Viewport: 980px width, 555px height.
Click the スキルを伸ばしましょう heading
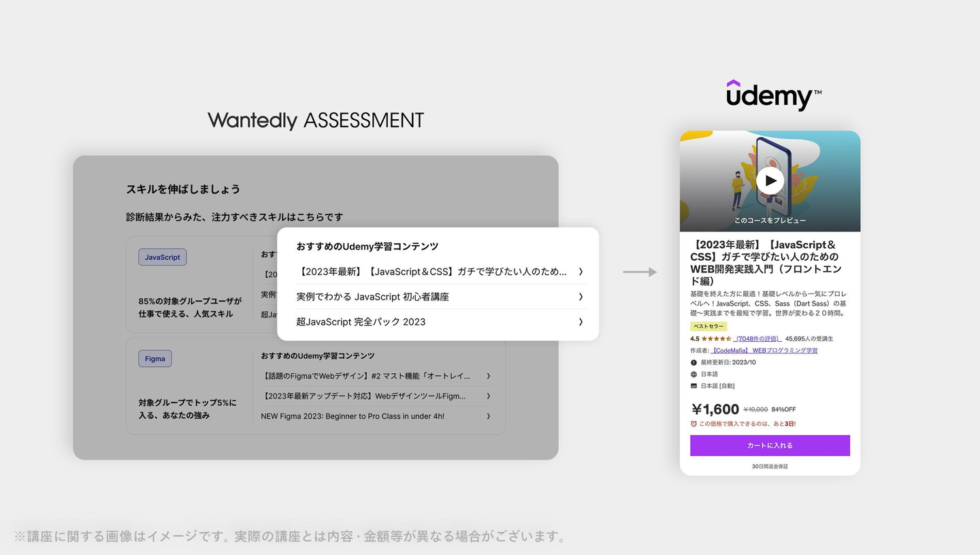[x=183, y=189]
